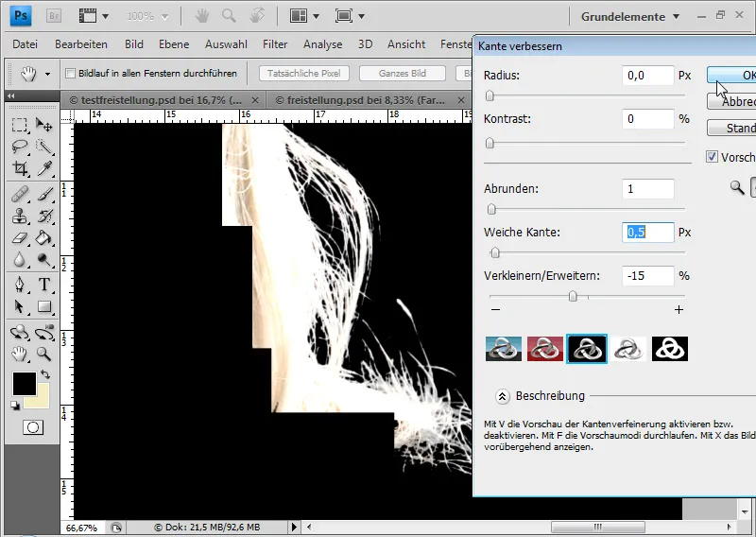756x537 pixels.
Task: Click the Weiche Kante value field
Action: point(648,232)
